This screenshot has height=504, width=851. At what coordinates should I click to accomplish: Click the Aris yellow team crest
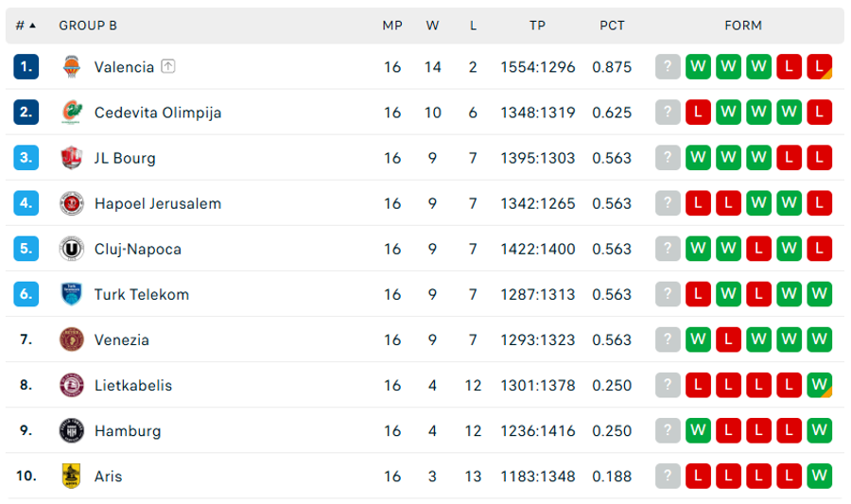pyautogui.click(x=71, y=477)
